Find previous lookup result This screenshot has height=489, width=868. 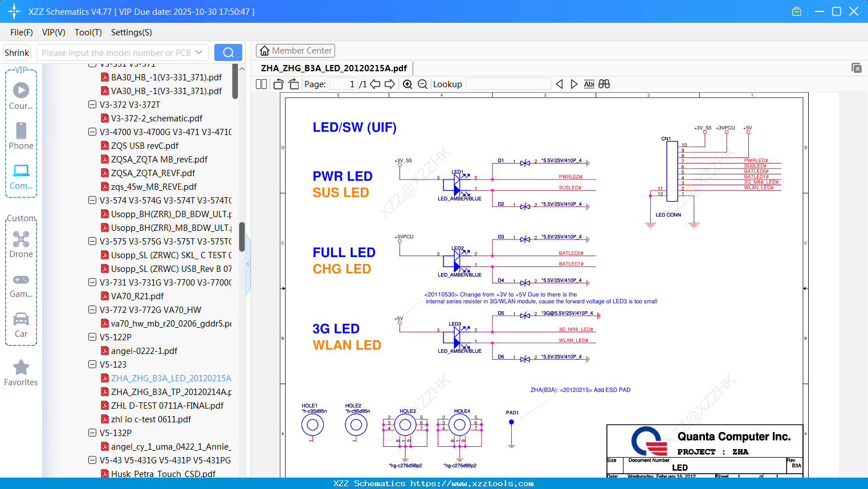click(559, 84)
